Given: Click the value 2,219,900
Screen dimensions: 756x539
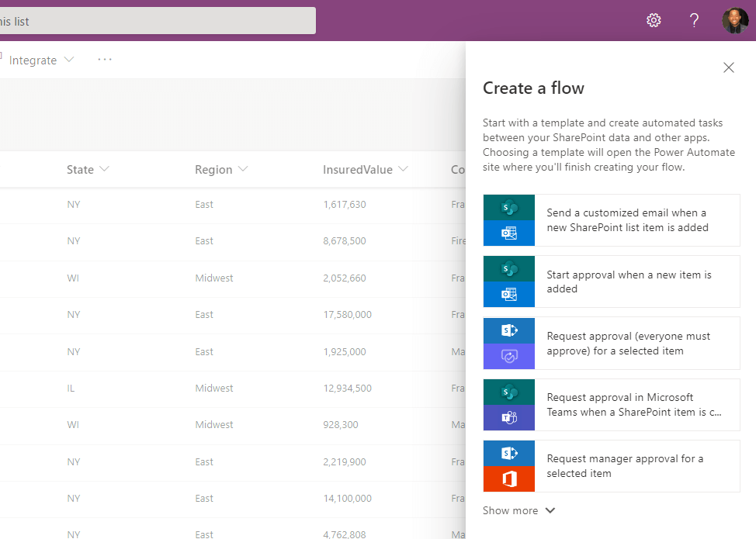Looking at the screenshot, I should pyautogui.click(x=345, y=462).
